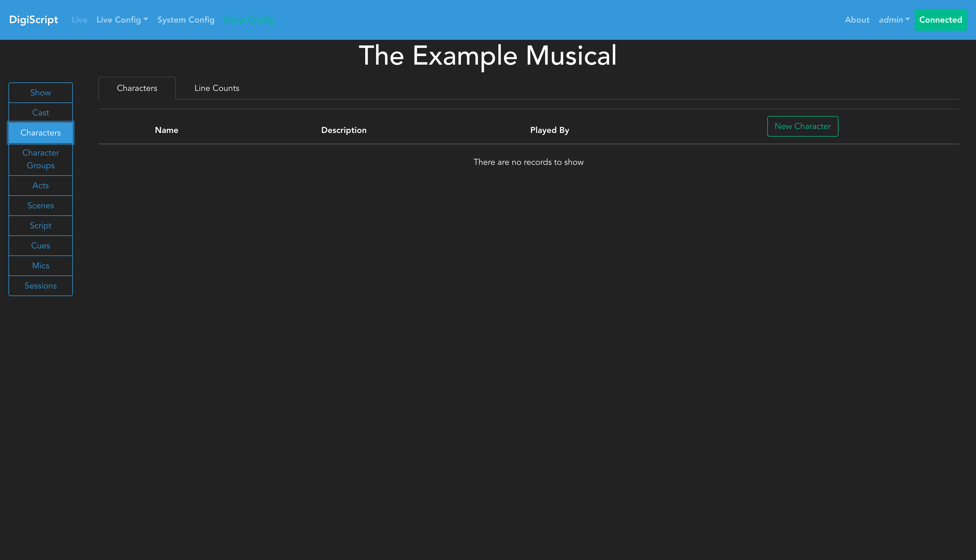Image resolution: width=976 pixels, height=560 pixels.
Task: Open Show in the sidebar
Action: (x=40, y=93)
